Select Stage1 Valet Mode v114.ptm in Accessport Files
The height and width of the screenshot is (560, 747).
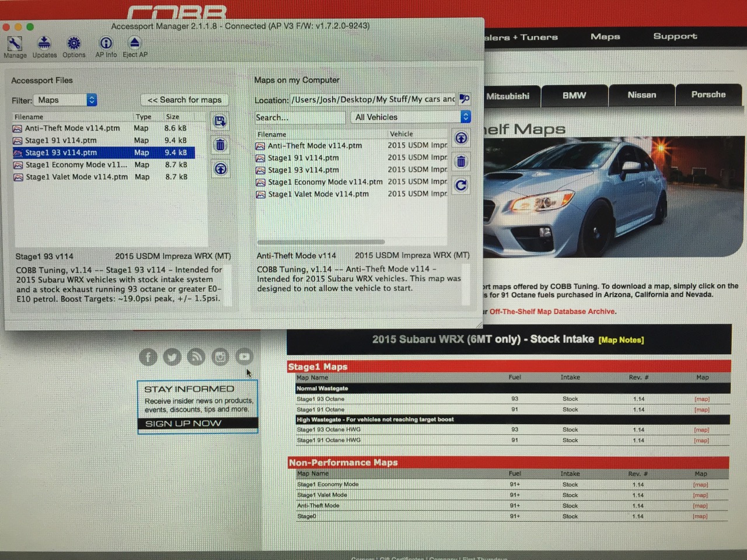pyautogui.click(x=104, y=177)
